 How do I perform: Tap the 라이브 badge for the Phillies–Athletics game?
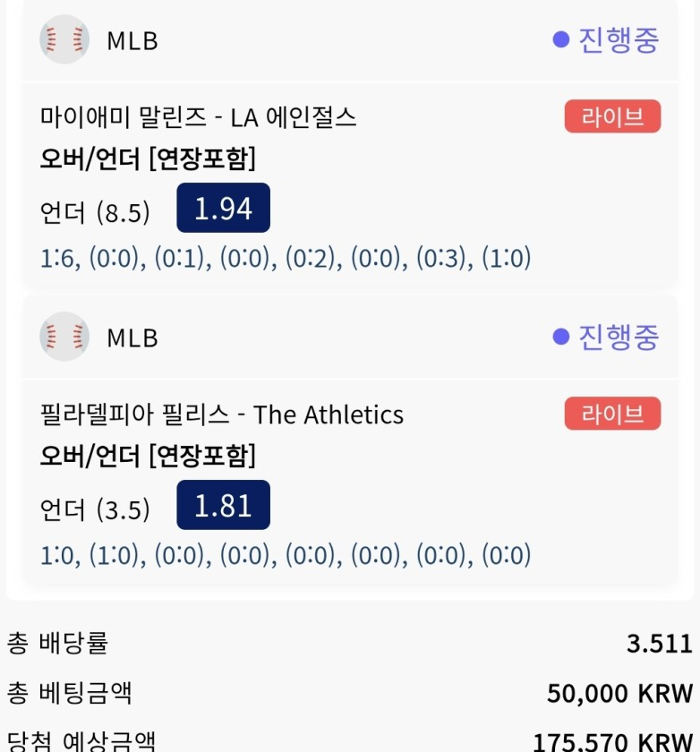point(612,414)
